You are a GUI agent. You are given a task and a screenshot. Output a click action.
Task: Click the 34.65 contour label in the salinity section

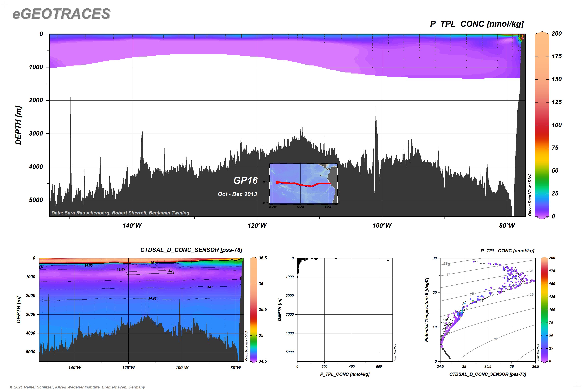tap(152, 299)
